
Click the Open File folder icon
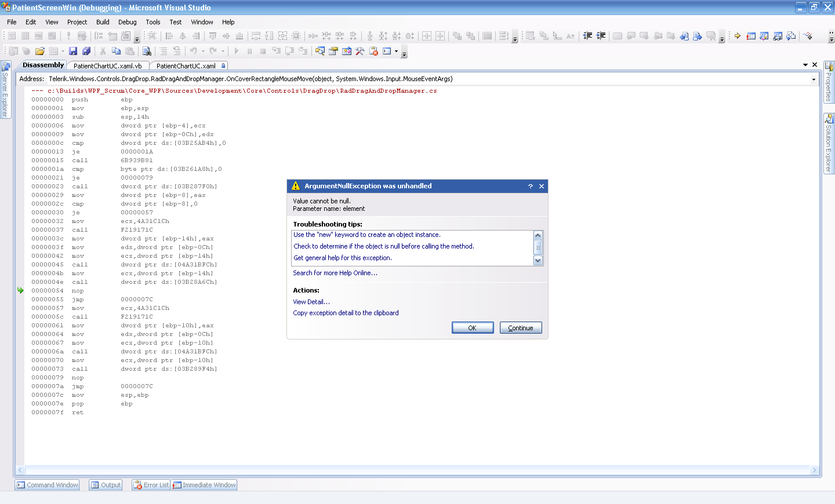tap(39, 51)
